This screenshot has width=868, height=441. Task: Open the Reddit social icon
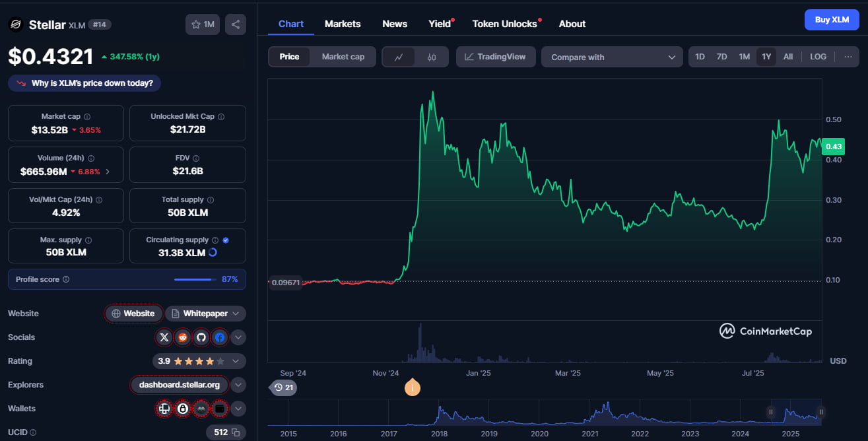pos(183,337)
